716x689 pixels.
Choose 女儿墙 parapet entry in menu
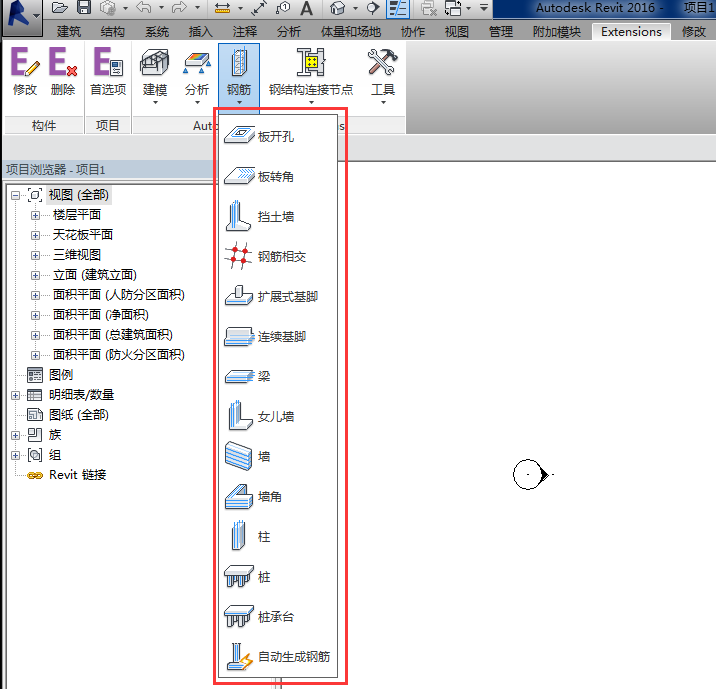point(275,416)
